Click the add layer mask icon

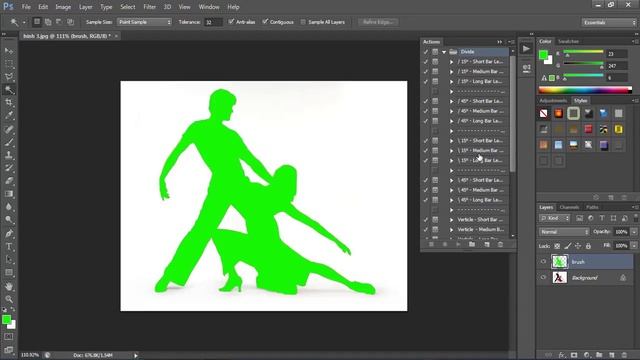574,355
